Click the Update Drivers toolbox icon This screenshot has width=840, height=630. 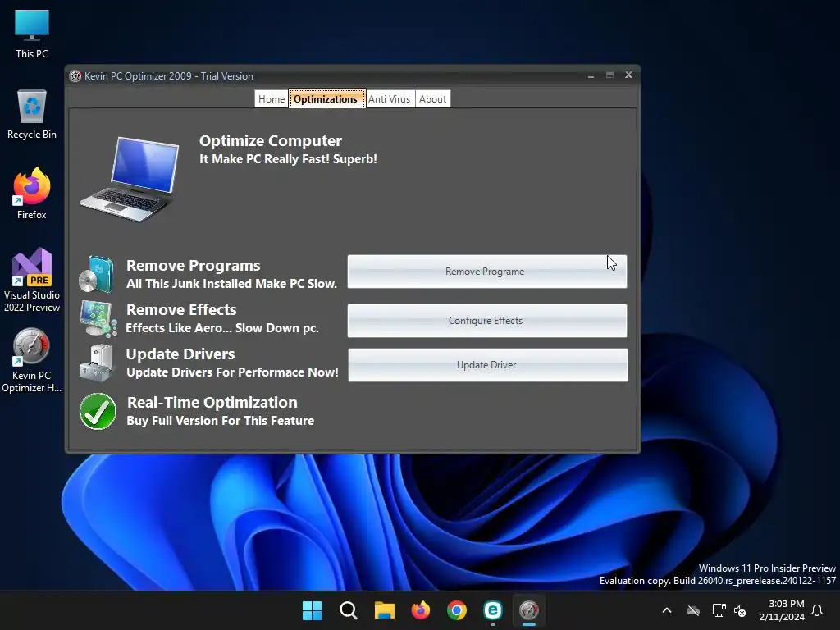click(x=97, y=363)
